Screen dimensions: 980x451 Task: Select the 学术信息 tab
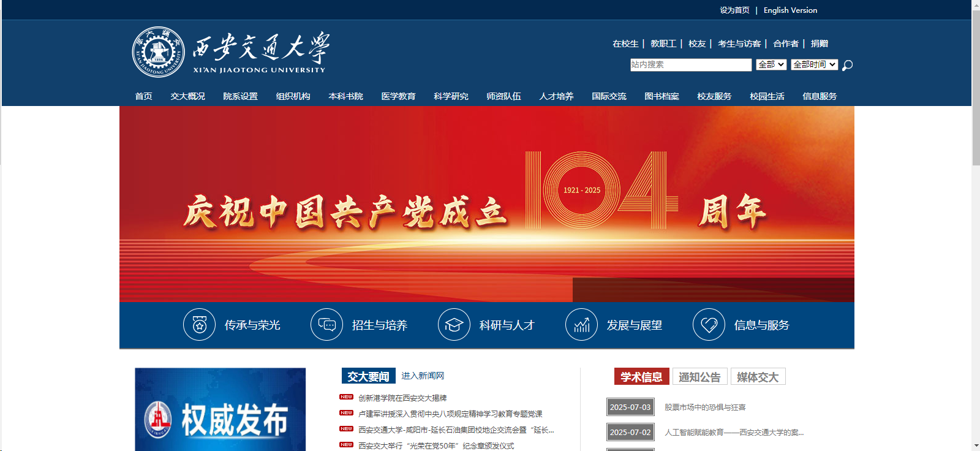(x=641, y=376)
